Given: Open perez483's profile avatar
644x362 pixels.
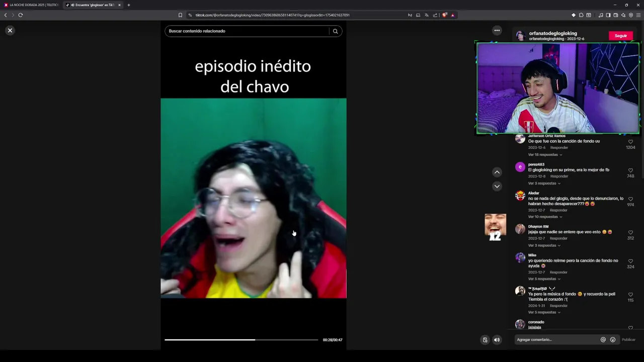Looking at the screenshot, I should (x=520, y=167).
